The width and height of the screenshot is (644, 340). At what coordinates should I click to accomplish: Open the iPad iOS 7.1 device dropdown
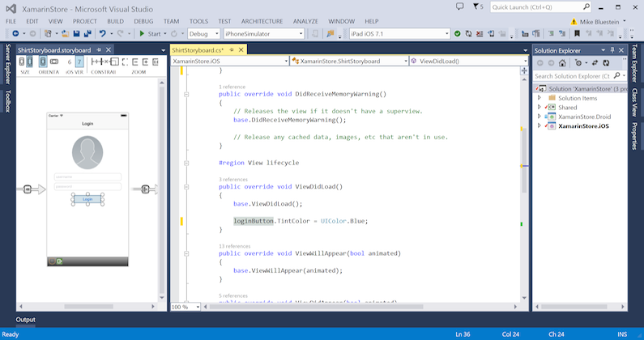[399, 34]
